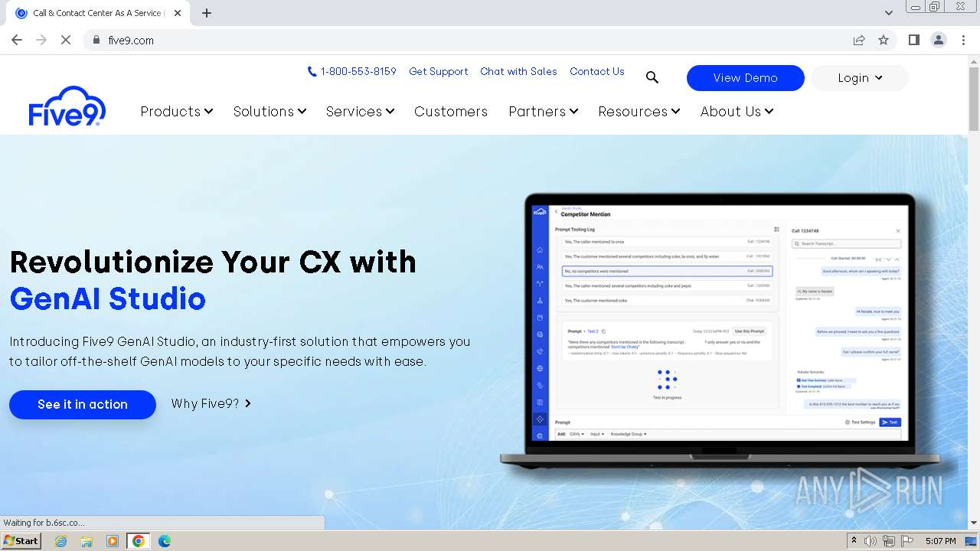The image size is (980, 551).
Task: Expand the Resources menu
Action: (639, 111)
